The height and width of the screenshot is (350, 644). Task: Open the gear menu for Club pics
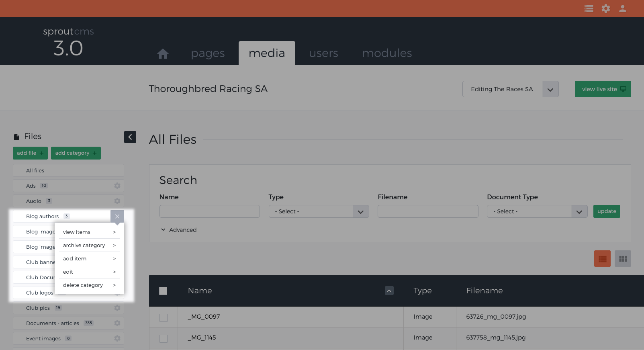117,308
